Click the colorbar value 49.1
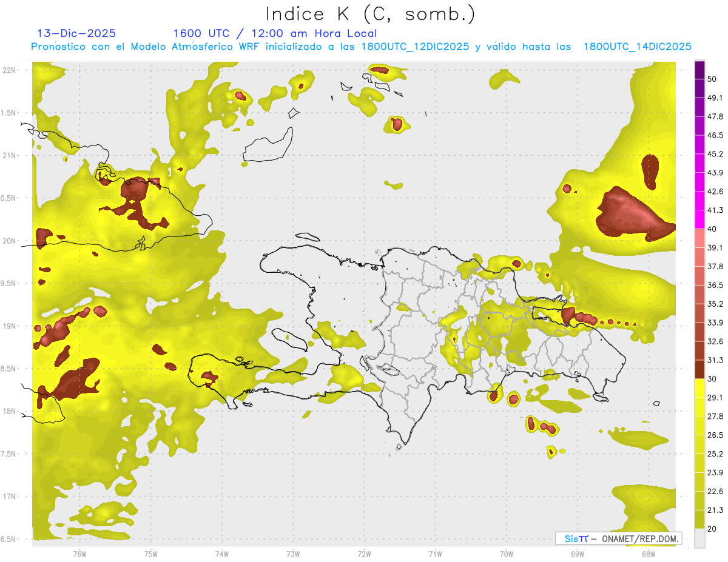This screenshot has width=728, height=562. (715, 98)
